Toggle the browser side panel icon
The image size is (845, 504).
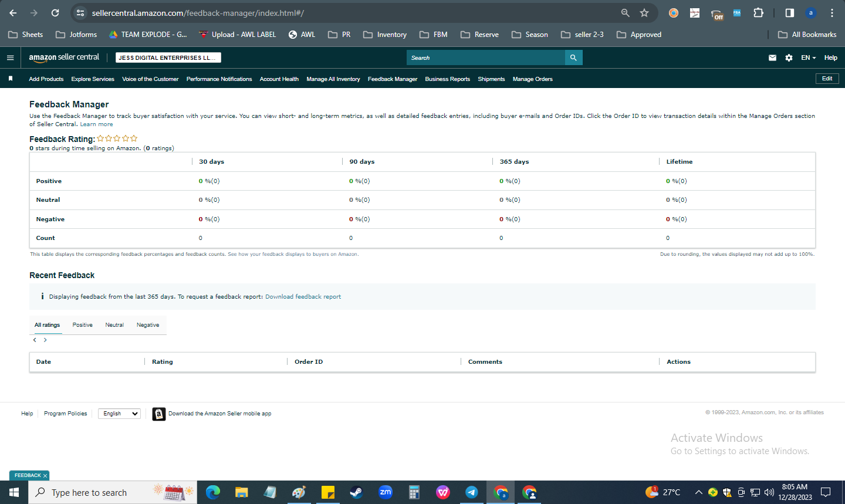point(790,13)
